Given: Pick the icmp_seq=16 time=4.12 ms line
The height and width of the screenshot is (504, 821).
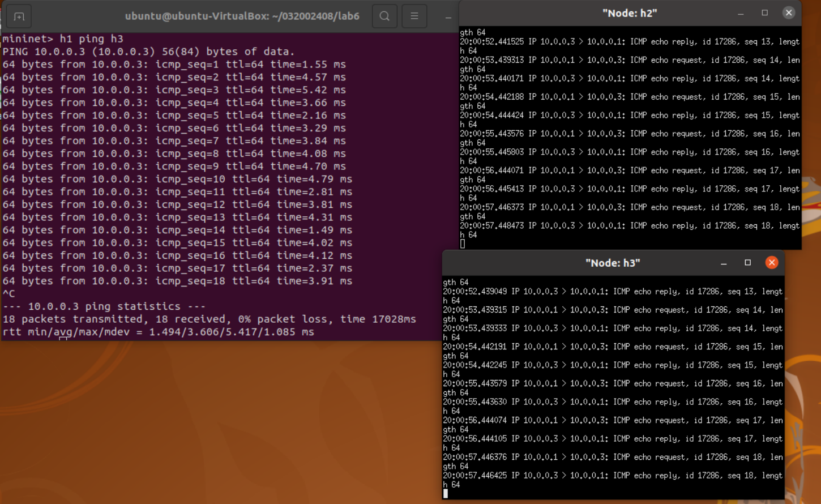Looking at the screenshot, I should [x=177, y=255].
